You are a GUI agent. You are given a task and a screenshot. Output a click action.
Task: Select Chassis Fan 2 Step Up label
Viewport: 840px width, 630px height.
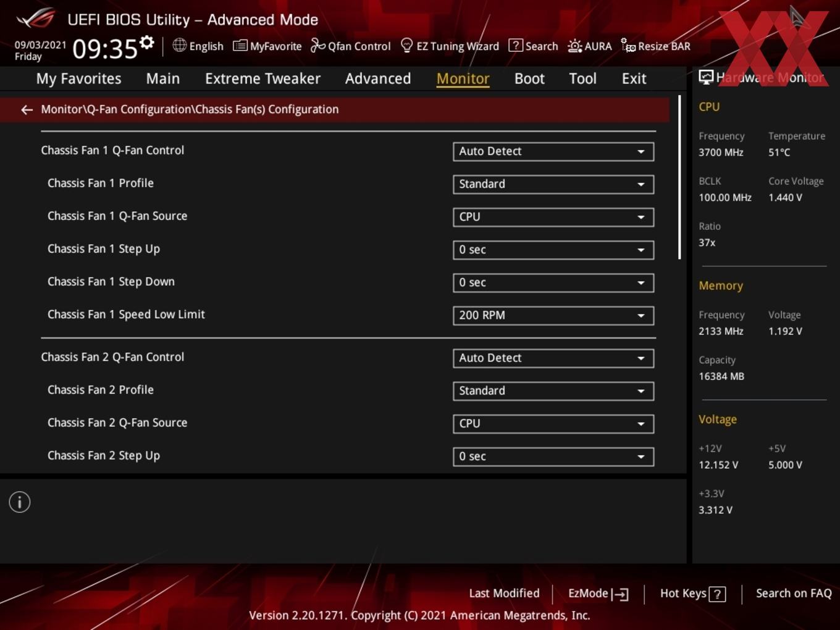pos(104,455)
